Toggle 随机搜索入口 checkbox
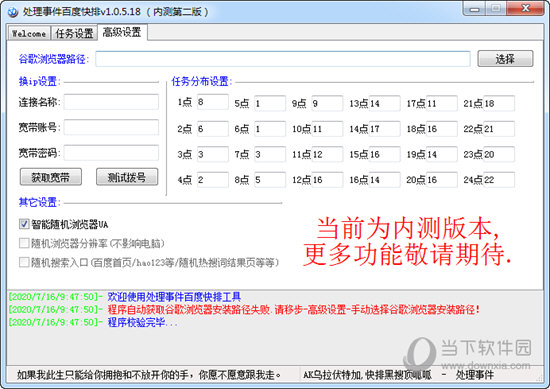 [24, 262]
